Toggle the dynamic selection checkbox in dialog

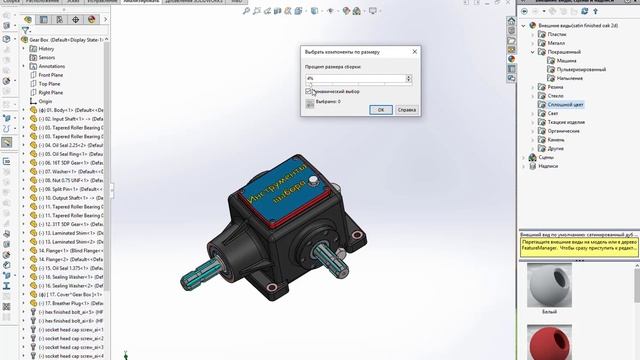pos(309,91)
